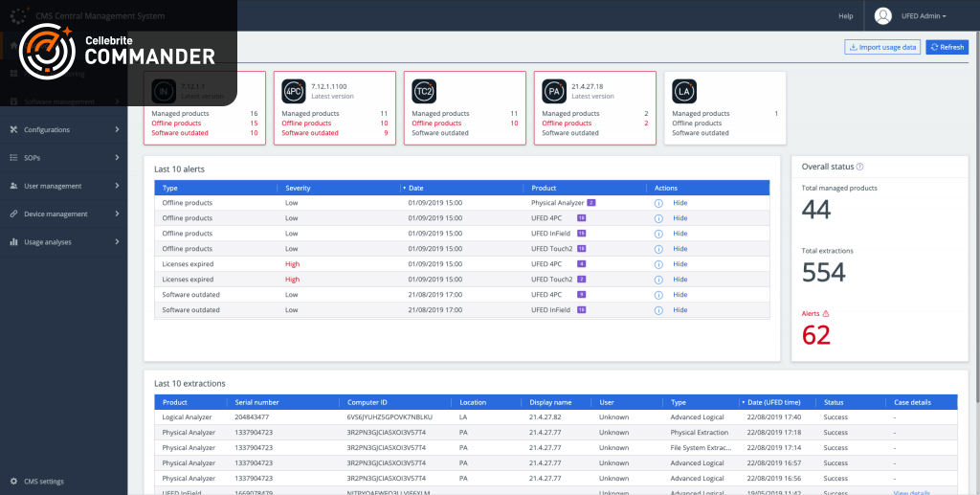This screenshot has width=980, height=495.
Task: Open info for UFED 4PC software outdated alert
Action: pyautogui.click(x=658, y=295)
